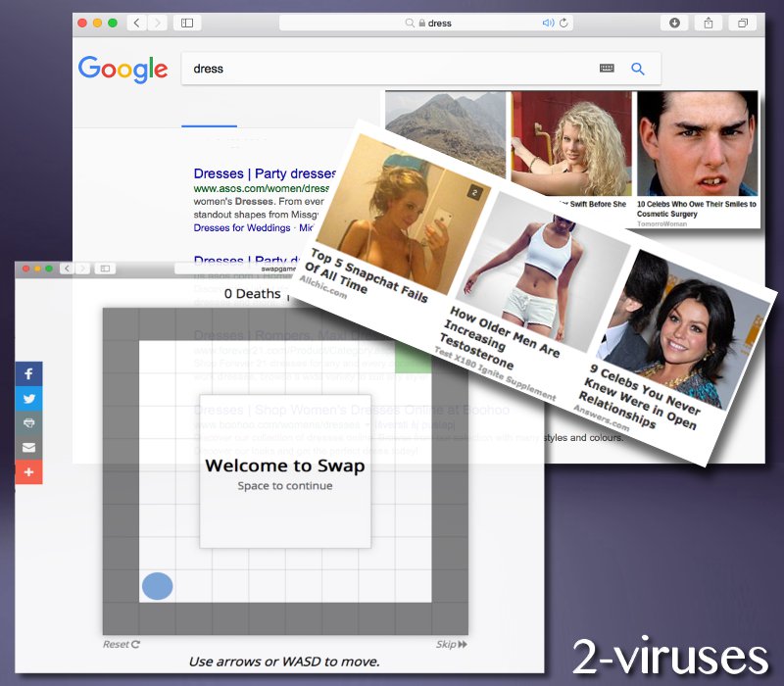Screen dimensions: 784x686
Task: Click the Google search magnifier icon
Action: click(638, 69)
